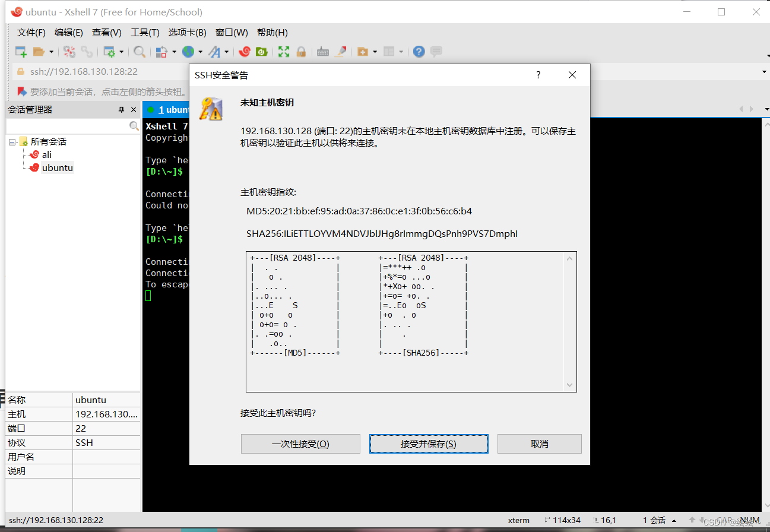Click the session manager search magnifier icon
The height and width of the screenshot is (532, 770).
[x=134, y=126]
